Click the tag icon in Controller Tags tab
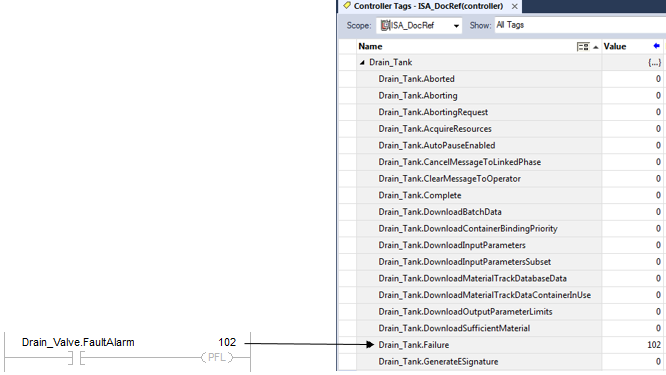Image resolution: width=666 pixels, height=375 pixels. coord(347,6)
